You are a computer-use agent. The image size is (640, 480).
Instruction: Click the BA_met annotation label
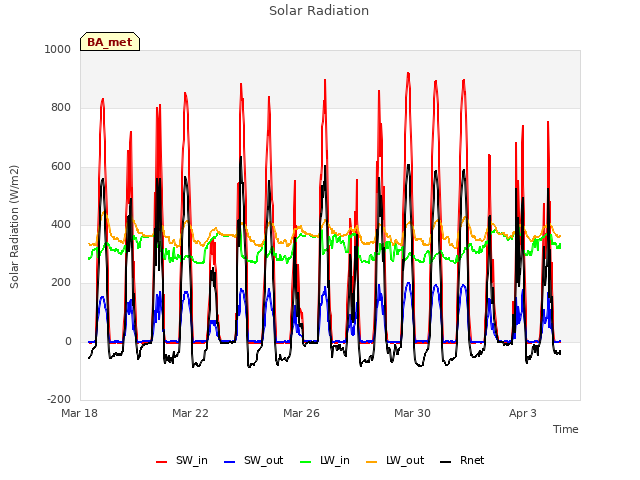pyautogui.click(x=110, y=42)
